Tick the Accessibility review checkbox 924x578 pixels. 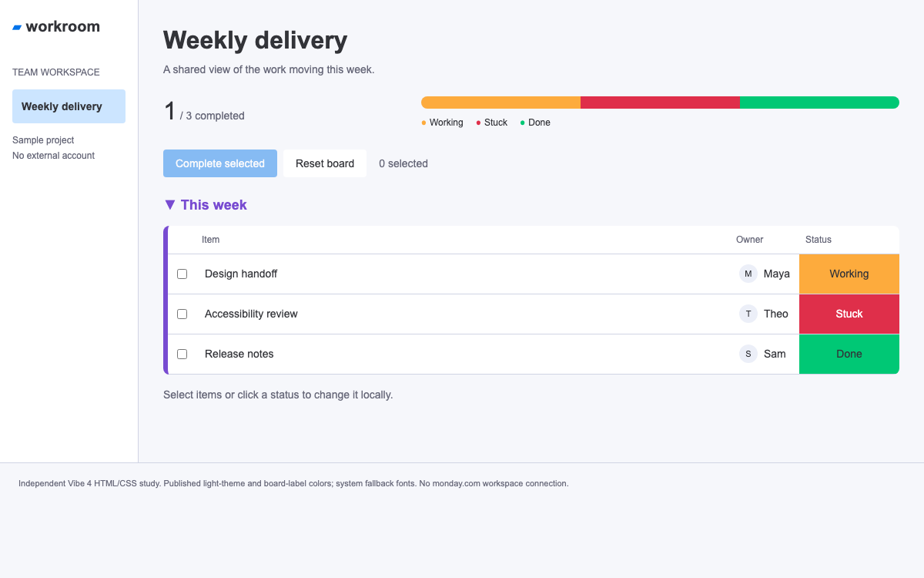(x=182, y=314)
